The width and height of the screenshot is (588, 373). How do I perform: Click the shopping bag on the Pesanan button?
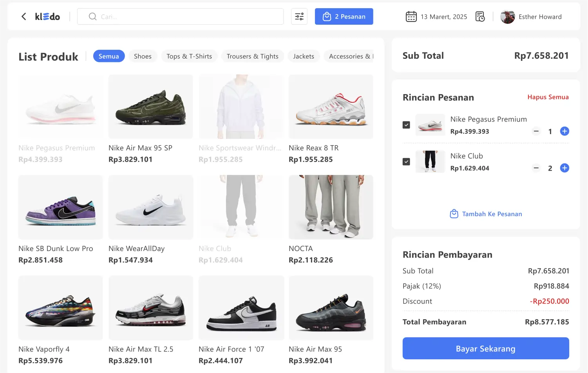coord(327,16)
